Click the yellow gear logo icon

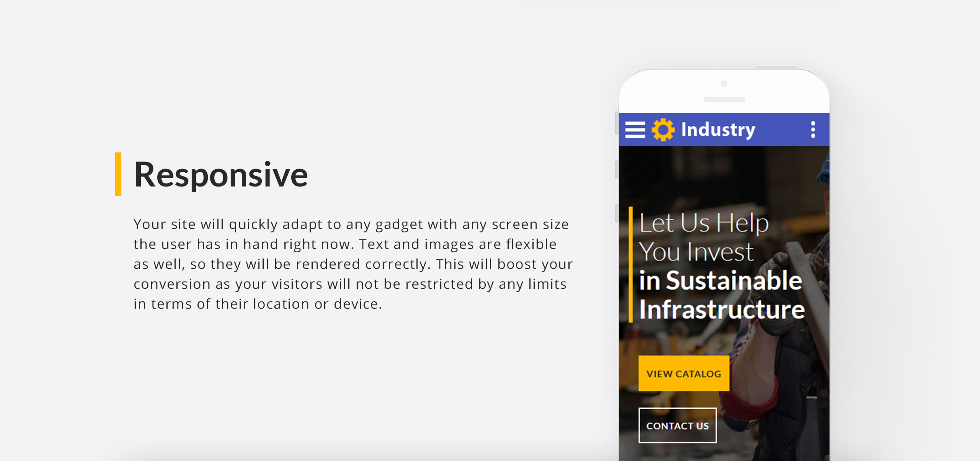coord(663,130)
